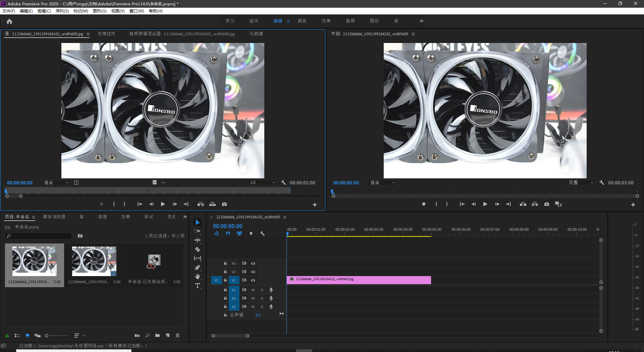
Task: Open the comparison view in program monitor
Action: (558, 204)
